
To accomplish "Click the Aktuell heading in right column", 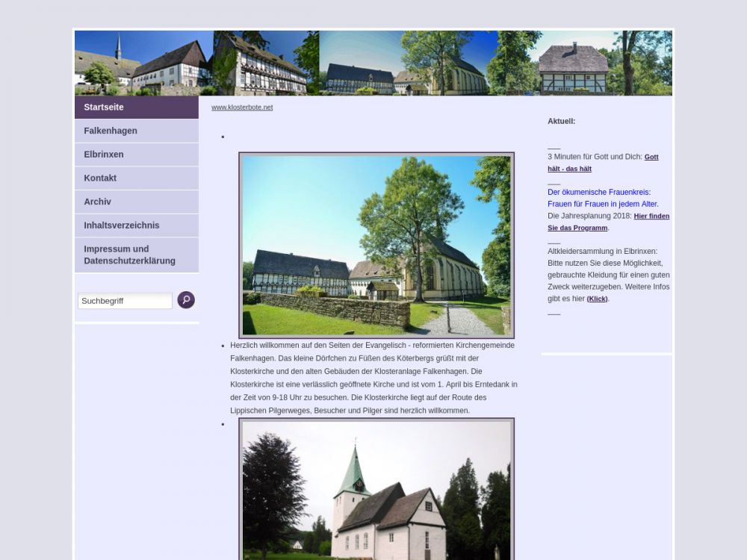I will (x=561, y=121).
